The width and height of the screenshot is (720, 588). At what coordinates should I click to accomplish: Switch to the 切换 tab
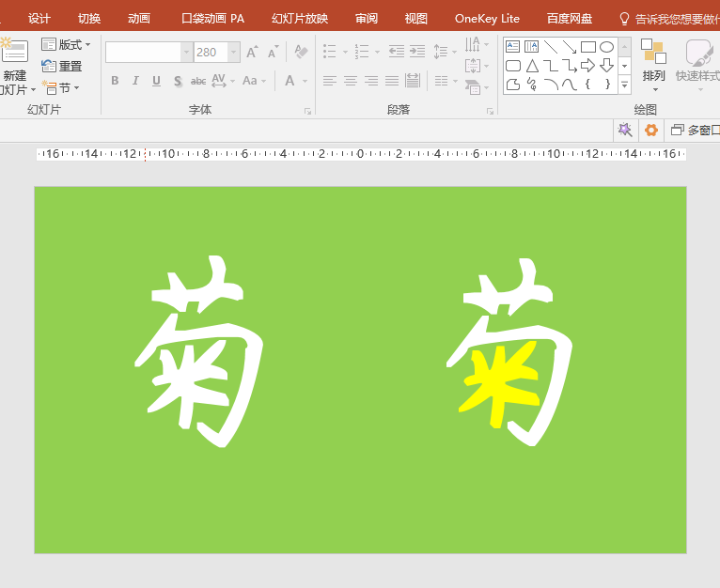[89, 19]
